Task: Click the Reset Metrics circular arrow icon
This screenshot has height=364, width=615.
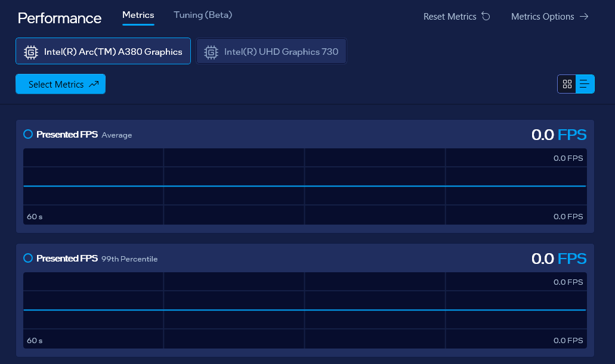Action: pyautogui.click(x=486, y=17)
